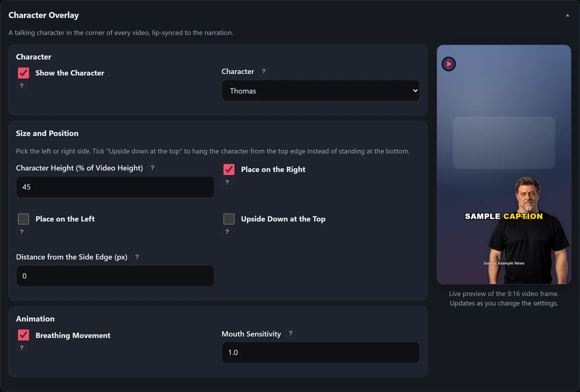
Task: Tick Upside Down at the Top checkbox
Action: pyautogui.click(x=229, y=219)
